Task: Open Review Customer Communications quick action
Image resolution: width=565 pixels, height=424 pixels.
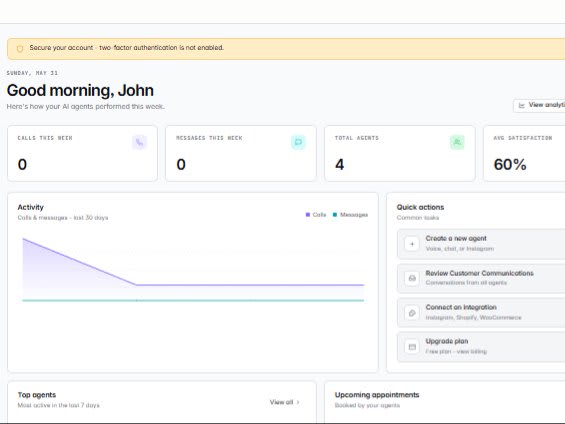Action: (481, 278)
